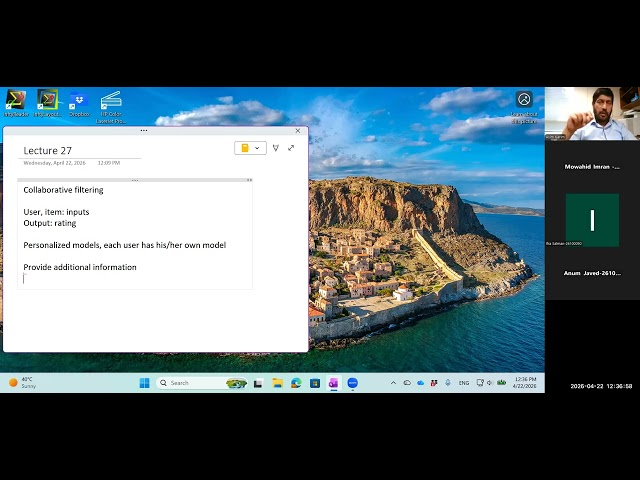Open HP Color LaserJet Pro desktop shortcut

point(111,107)
